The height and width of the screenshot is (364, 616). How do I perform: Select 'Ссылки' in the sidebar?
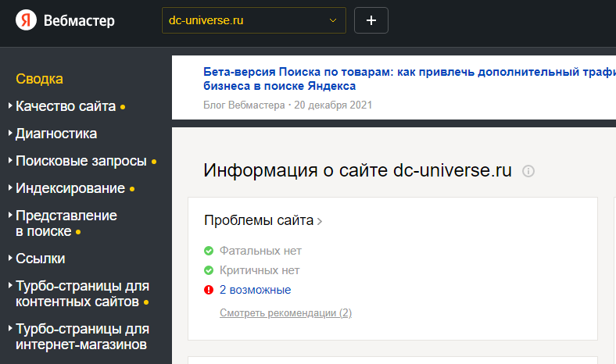click(x=41, y=259)
